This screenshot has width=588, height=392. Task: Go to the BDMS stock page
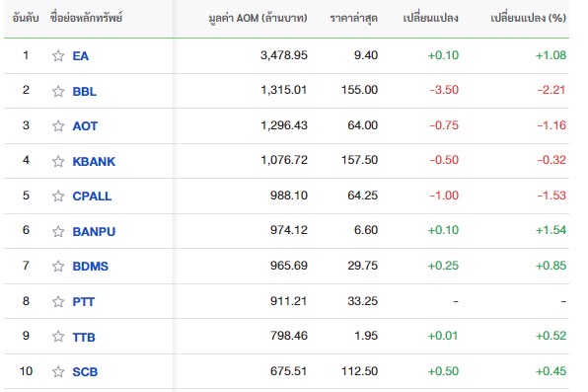click(x=91, y=267)
